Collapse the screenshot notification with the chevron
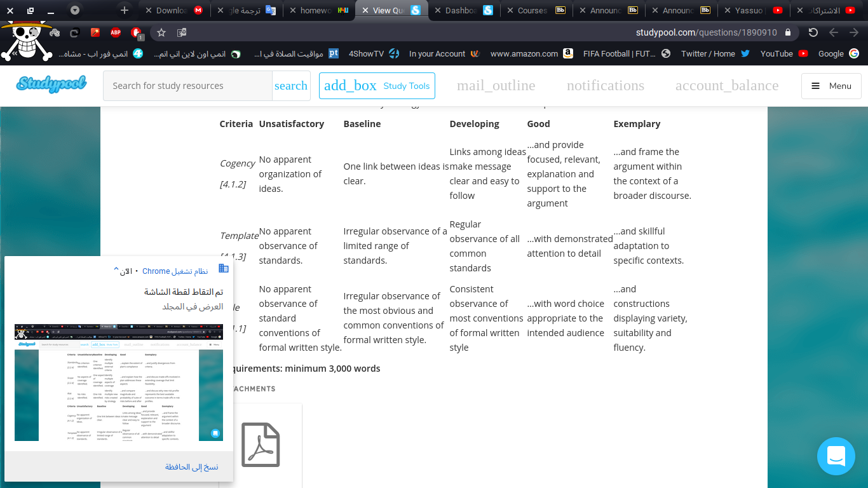Screen dimensions: 868x488 tap(116, 271)
